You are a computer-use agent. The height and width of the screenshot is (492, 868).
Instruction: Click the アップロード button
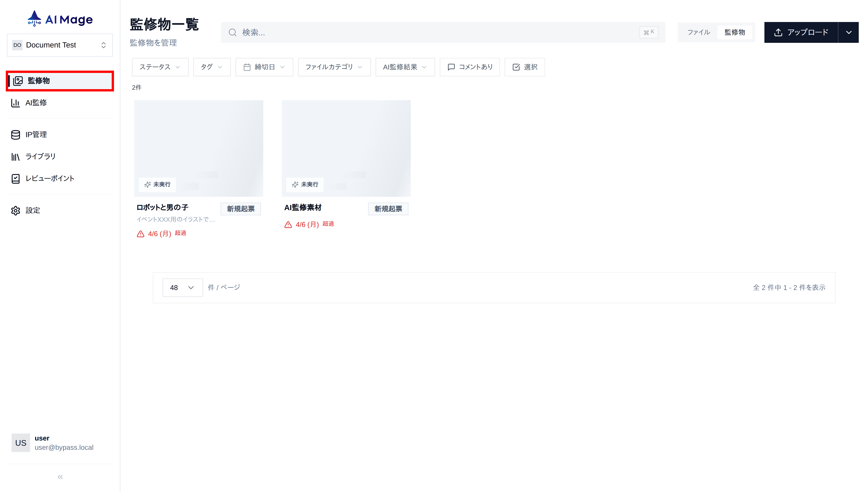[801, 32]
